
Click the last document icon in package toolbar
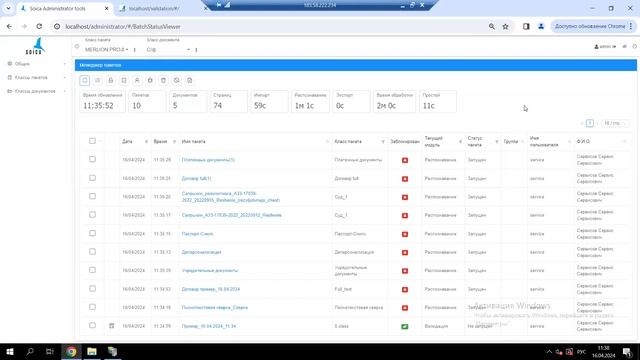tap(190, 80)
